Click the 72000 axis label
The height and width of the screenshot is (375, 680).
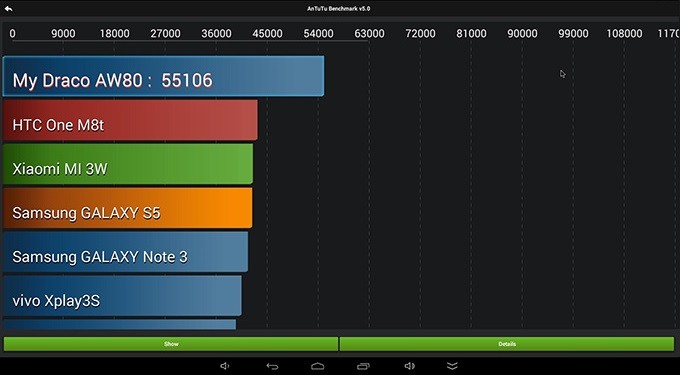pos(420,34)
